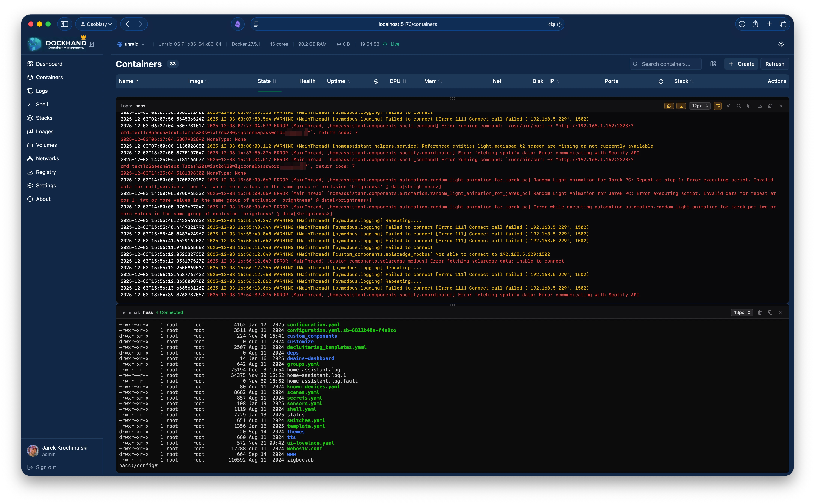Disable word wrap for the logs
The image size is (815, 504).
coord(718,106)
